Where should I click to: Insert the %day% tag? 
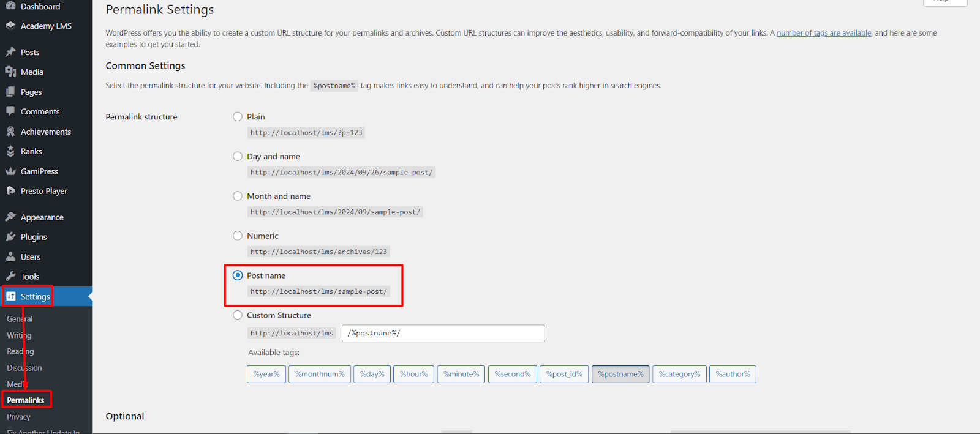[372, 374]
